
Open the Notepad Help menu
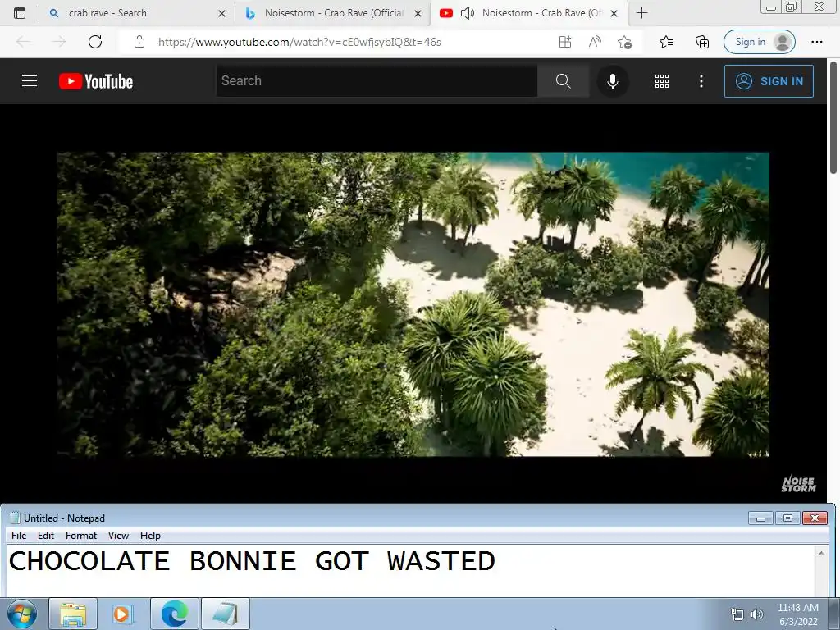click(x=150, y=535)
